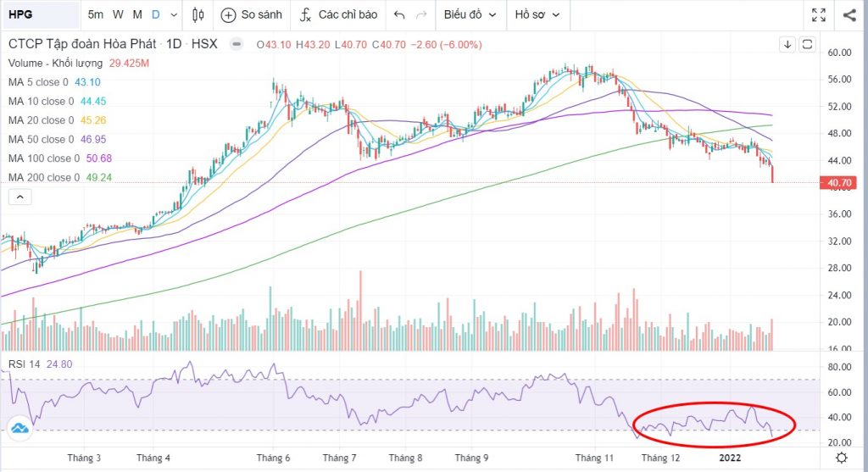Redo the last chart action

421,14
